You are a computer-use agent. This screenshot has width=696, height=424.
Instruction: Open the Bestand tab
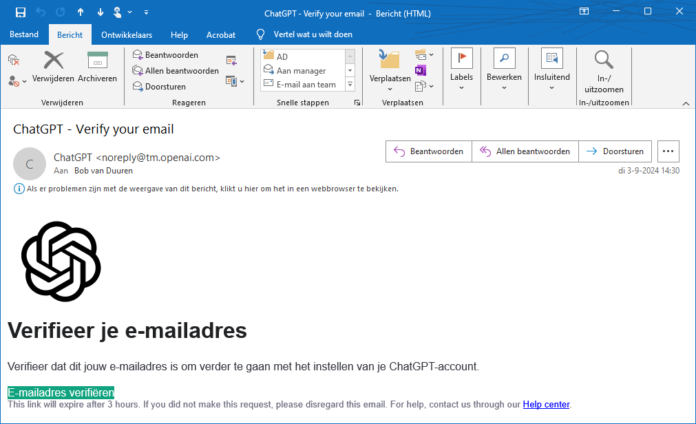[24, 34]
